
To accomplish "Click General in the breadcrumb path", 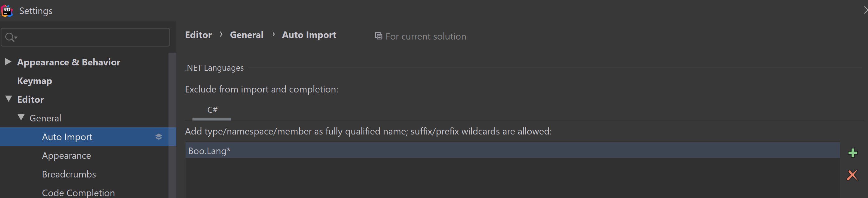I will coord(246,35).
